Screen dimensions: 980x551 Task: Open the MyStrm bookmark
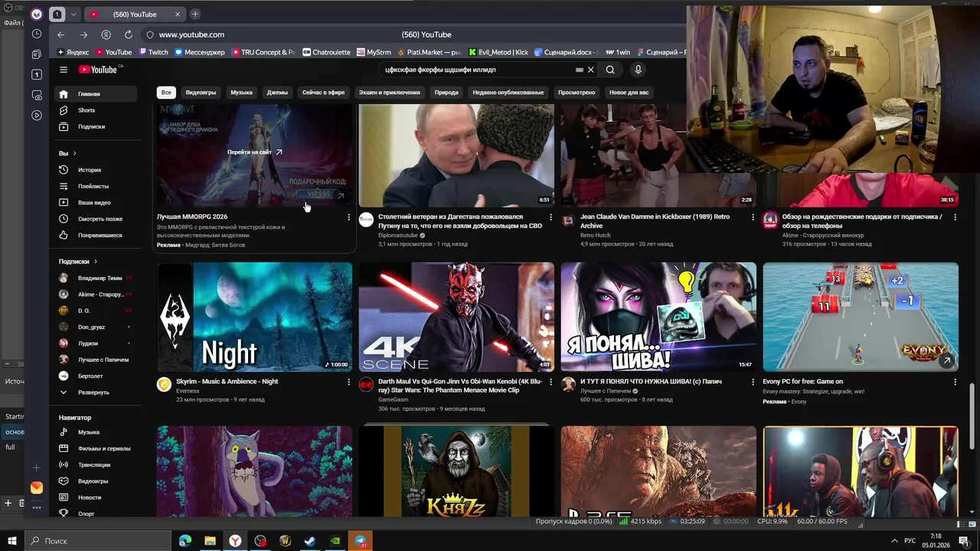374,52
